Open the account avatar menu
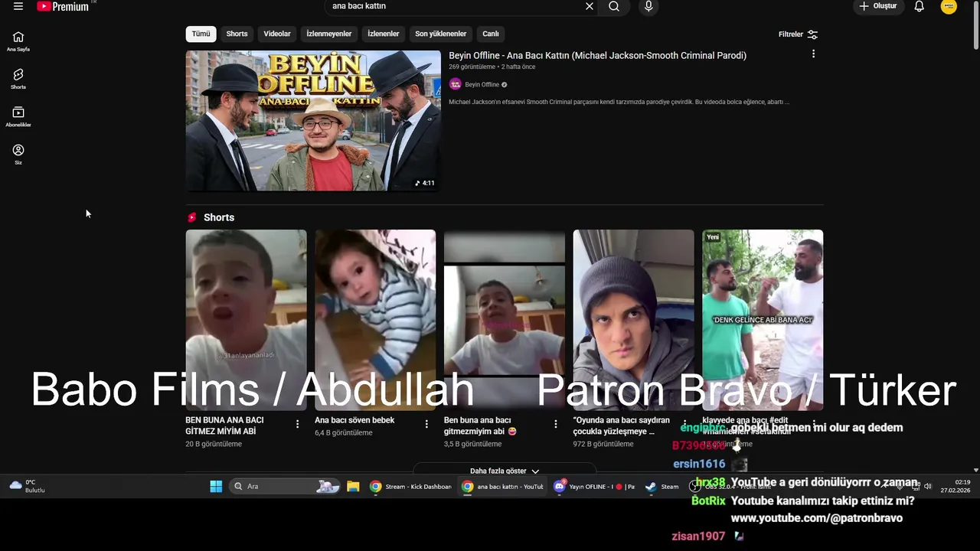 click(x=949, y=6)
